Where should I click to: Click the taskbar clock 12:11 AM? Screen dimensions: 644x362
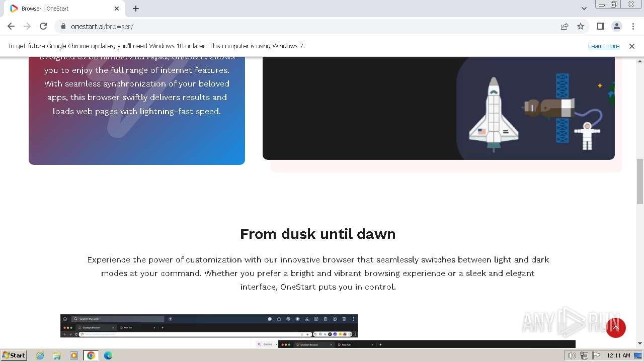(x=618, y=355)
